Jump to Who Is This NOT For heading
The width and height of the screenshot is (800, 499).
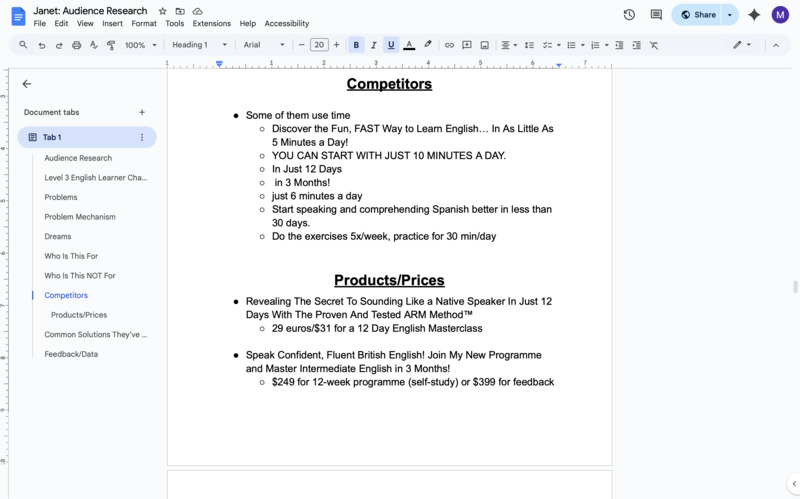[80, 276]
